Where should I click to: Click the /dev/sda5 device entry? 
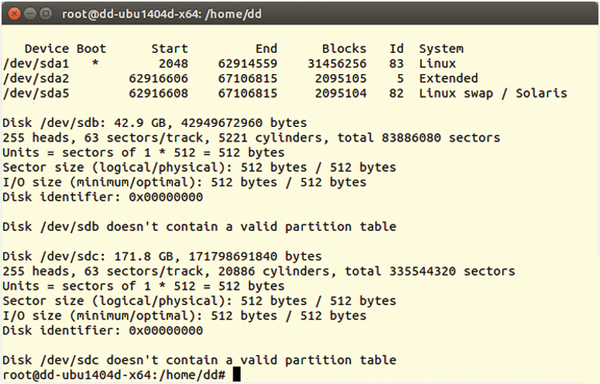[x=36, y=93]
